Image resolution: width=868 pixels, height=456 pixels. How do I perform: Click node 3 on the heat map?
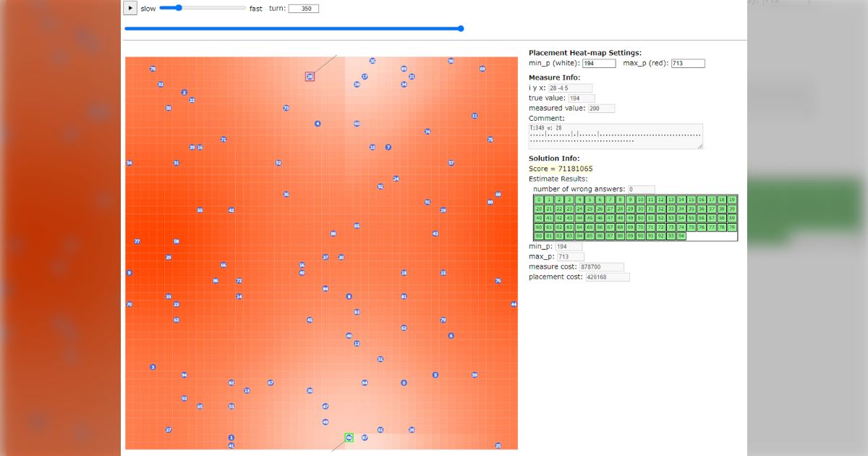coord(153,367)
